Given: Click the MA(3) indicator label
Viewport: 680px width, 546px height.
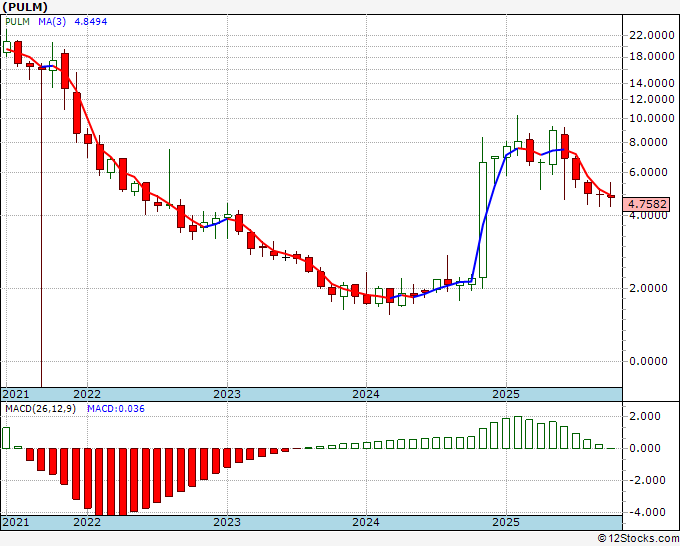Looking at the screenshot, I should pos(52,22).
